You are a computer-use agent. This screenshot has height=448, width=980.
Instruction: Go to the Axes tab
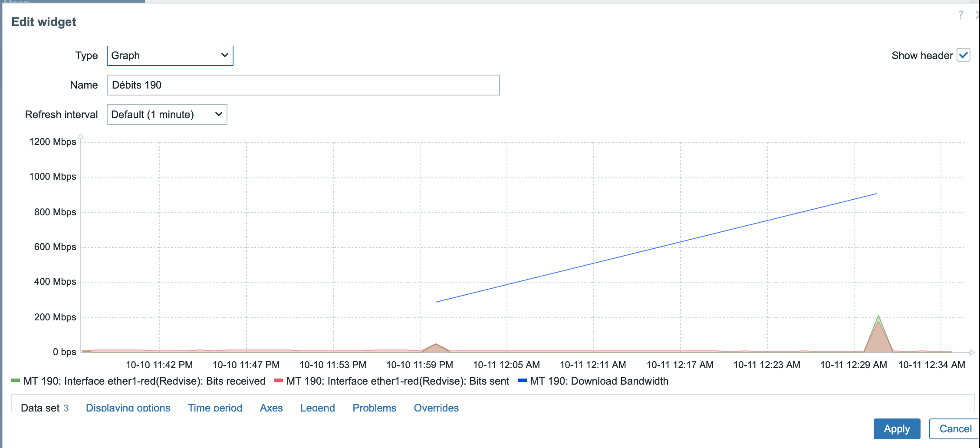(x=271, y=408)
